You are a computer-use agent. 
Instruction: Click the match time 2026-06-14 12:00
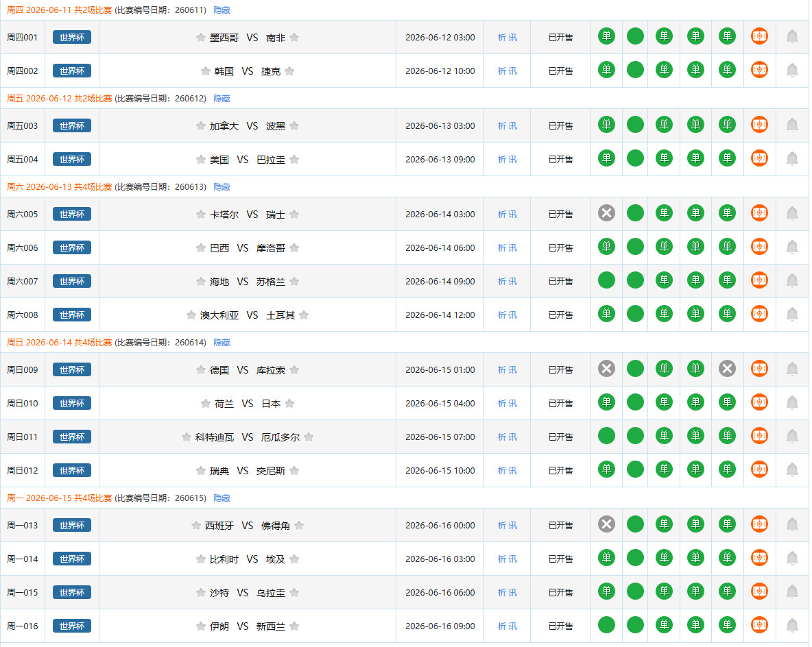[440, 315]
